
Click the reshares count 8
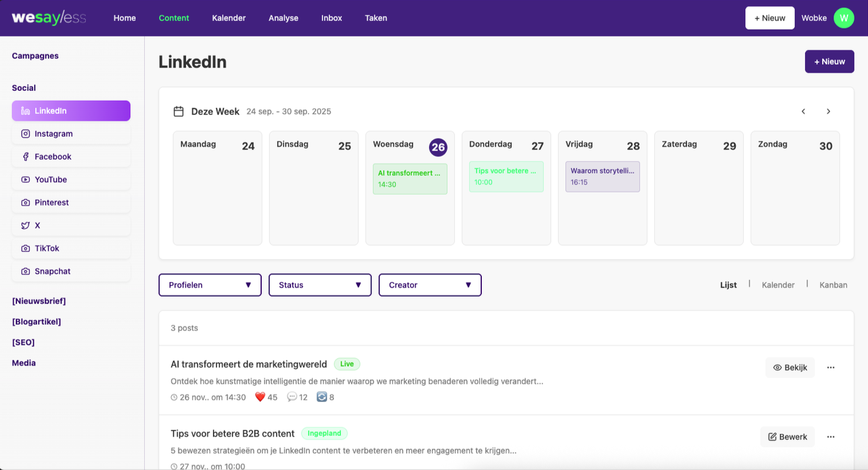point(325,397)
